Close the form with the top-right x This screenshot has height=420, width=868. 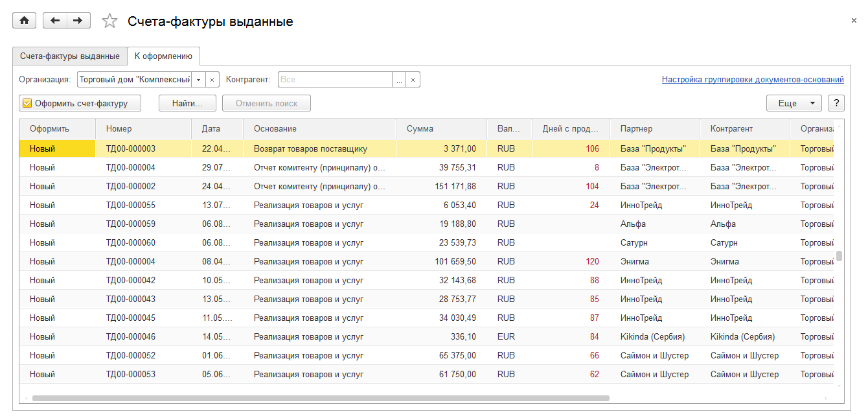pyautogui.click(x=854, y=21)
